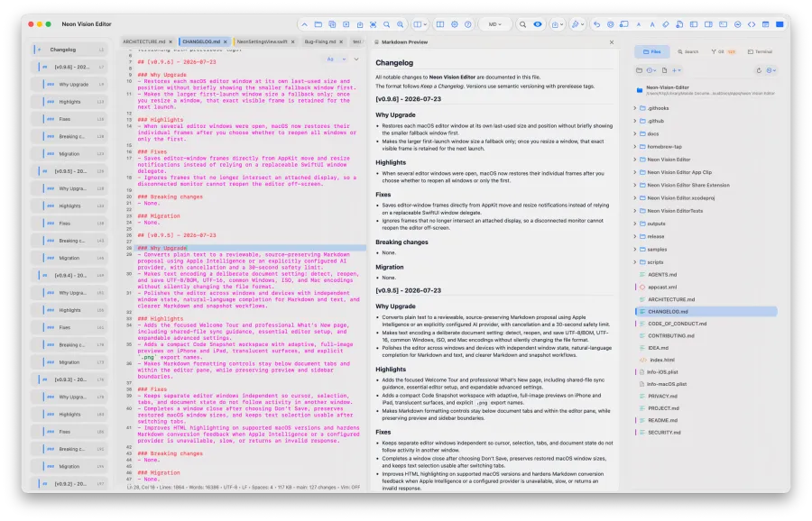Expand the Neon Vision EditorTests folder

635,211
